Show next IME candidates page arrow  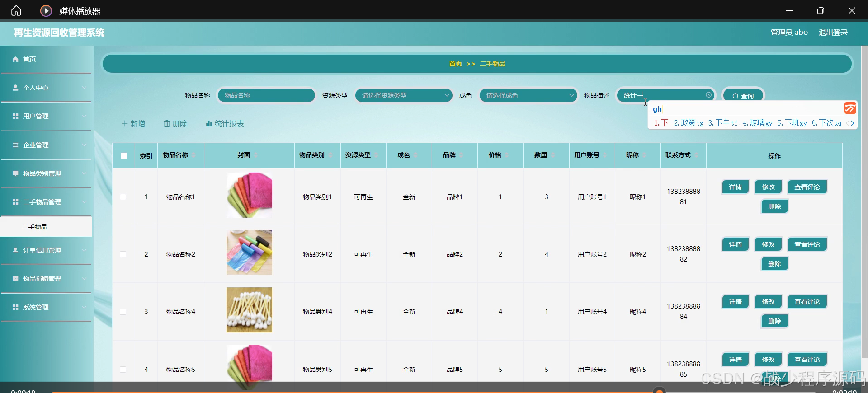pyautogui.click(x=853, y=123)
